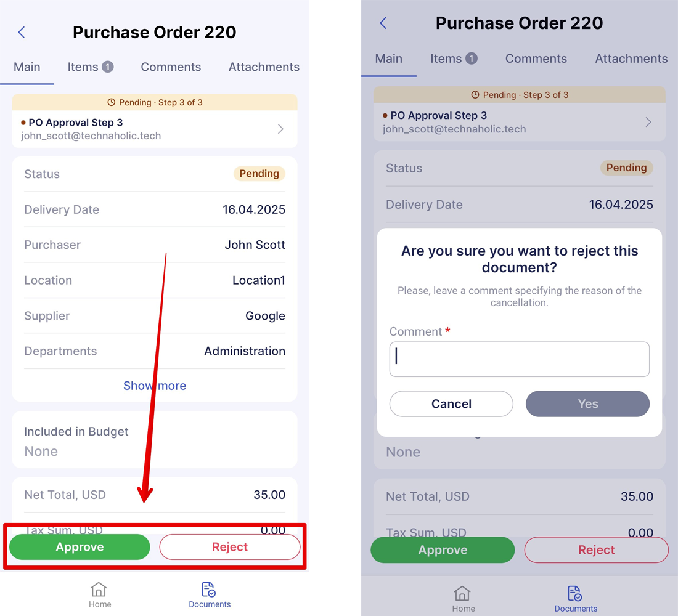Select the Main tab
Image resolution: width=678 pixels, height=616 pixels.
(x=27, y=67)
